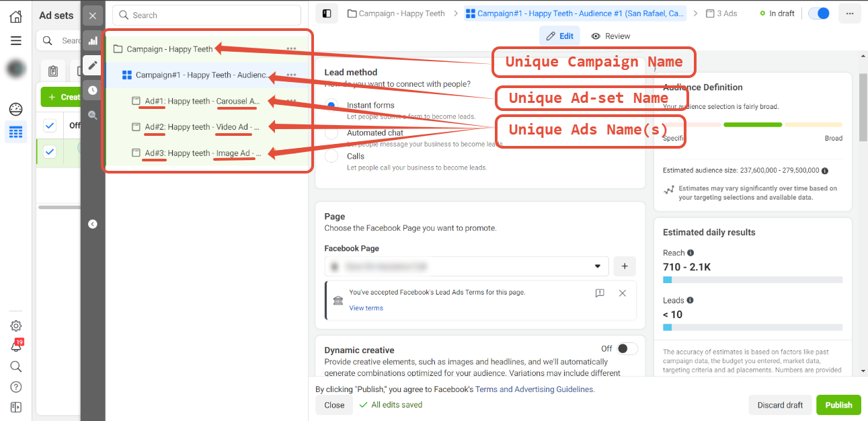Open the account overview gauge icon

pos(15,109)
